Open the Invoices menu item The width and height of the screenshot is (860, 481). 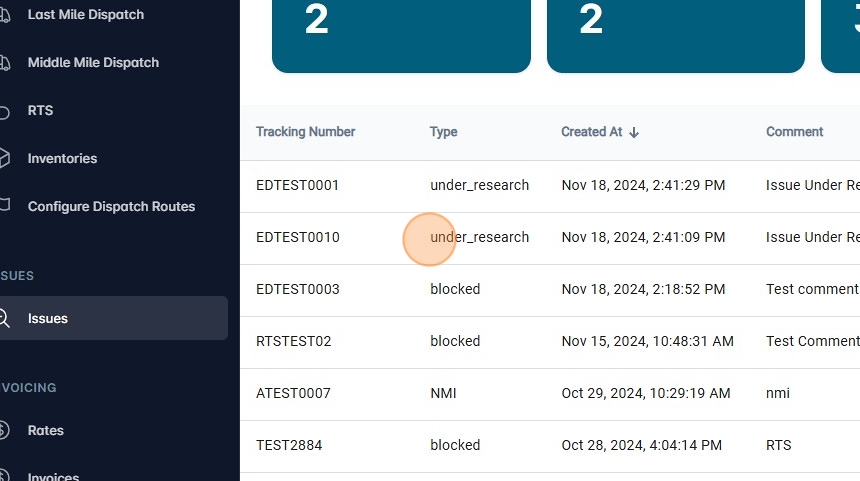(x=53, y=476)
